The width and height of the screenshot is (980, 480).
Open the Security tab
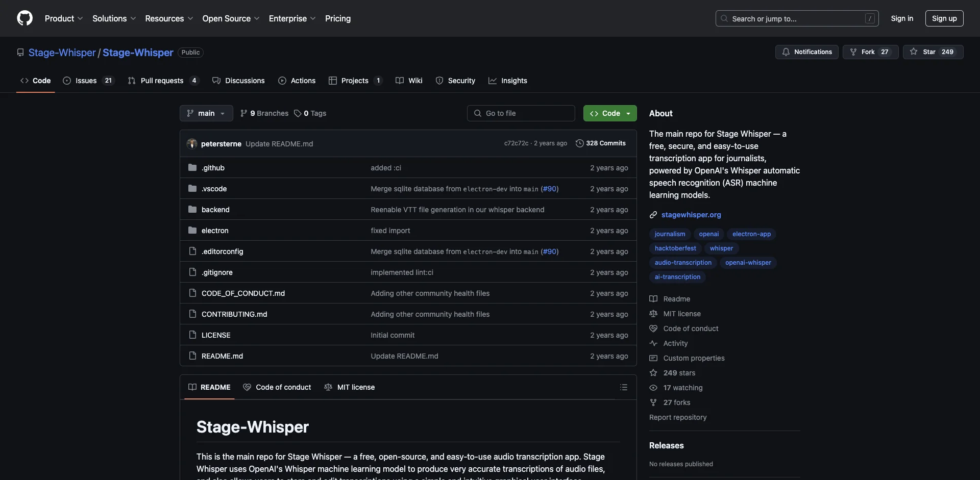click(x=455, y=81)
